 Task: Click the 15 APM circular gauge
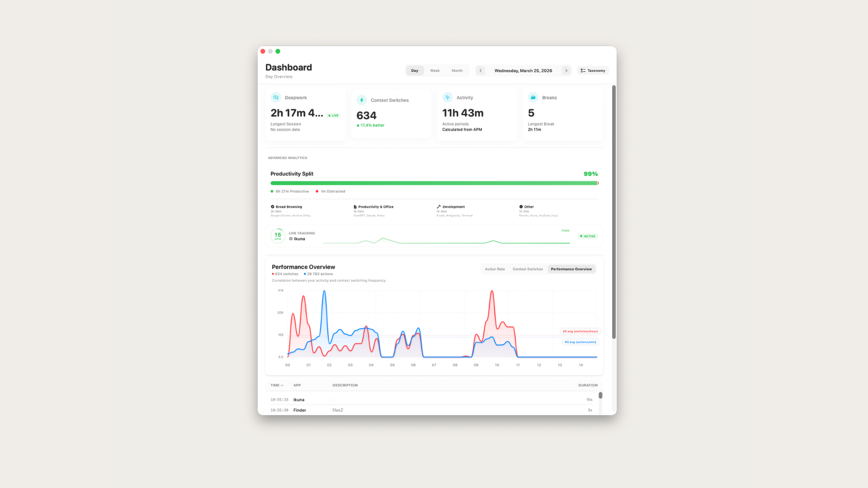coord(278,236)
